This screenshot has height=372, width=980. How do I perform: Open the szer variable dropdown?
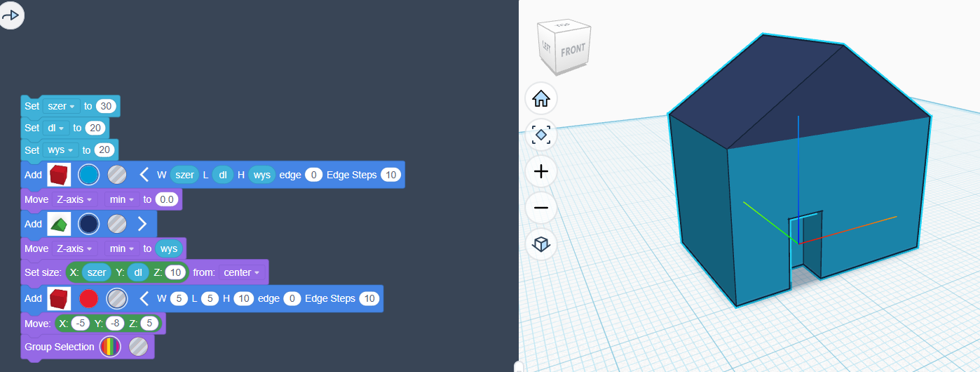61,106
